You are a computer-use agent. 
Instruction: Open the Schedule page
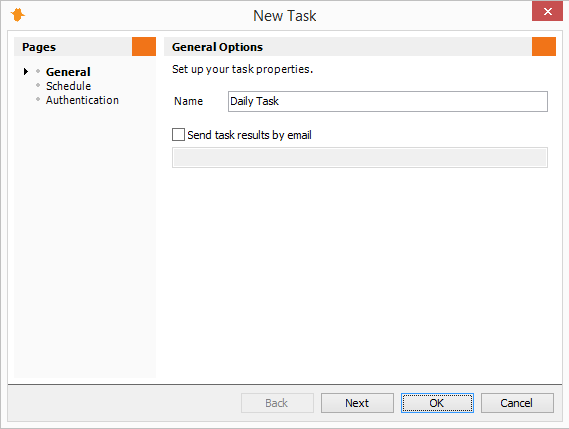[x=69, y=86]
